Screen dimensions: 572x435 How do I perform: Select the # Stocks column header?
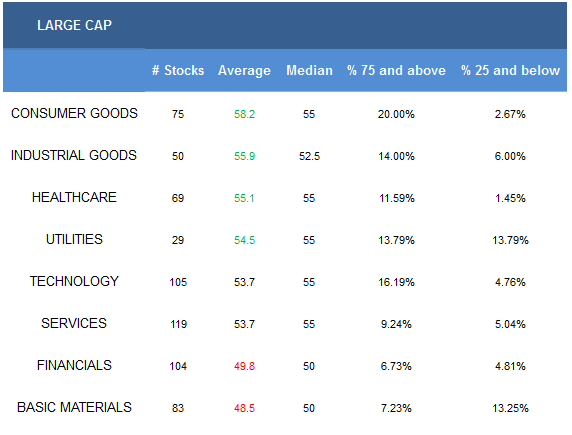pos(178,70)
